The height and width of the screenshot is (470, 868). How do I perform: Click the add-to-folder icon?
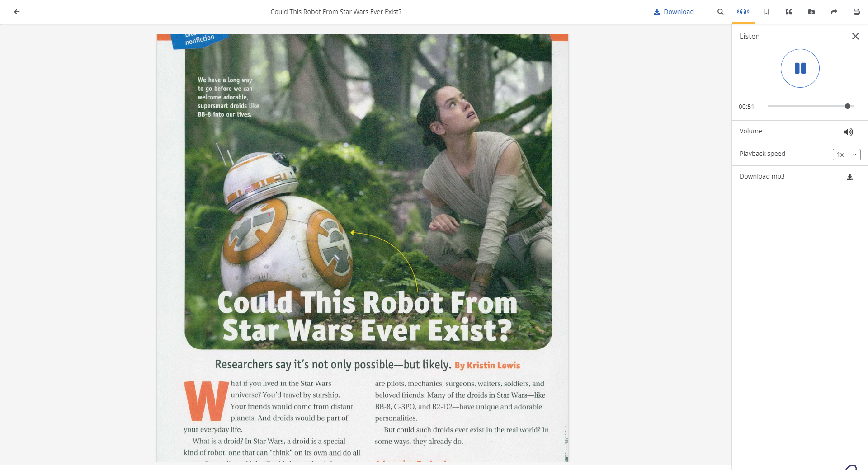point(811,12)
